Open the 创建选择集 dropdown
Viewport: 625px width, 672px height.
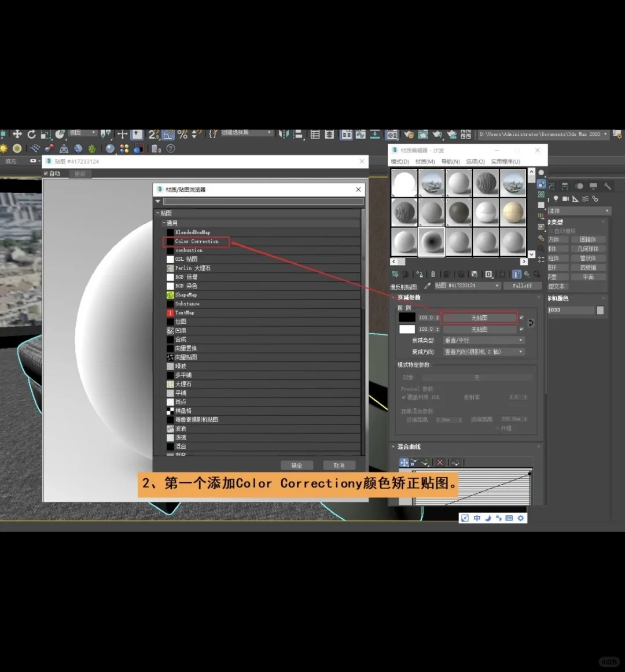pos(247,133)
